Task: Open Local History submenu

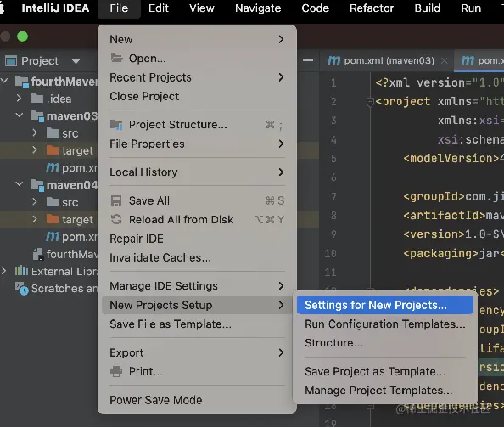Action: 197,172
